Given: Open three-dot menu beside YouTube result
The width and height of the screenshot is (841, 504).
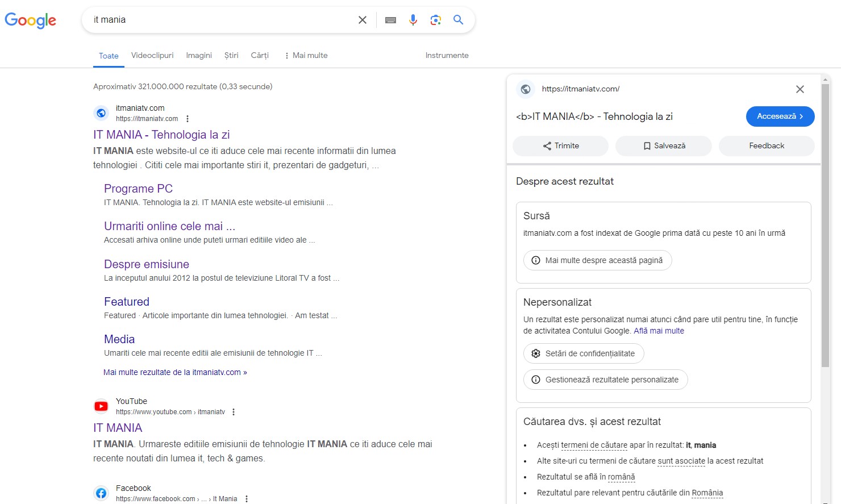Looking at the screenshot, I should pos(234,412).
